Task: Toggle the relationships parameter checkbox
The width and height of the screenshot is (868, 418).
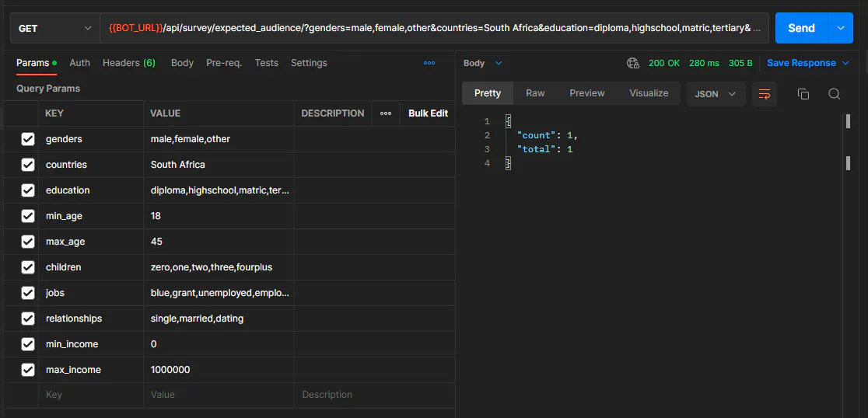Action: (x=28, y=319)
